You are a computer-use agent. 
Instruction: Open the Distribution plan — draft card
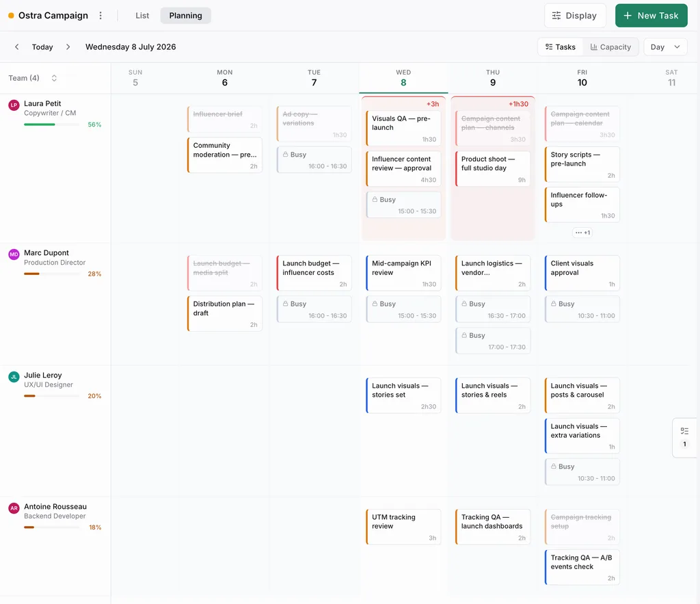pyautogui.click(x=224, y=313)
